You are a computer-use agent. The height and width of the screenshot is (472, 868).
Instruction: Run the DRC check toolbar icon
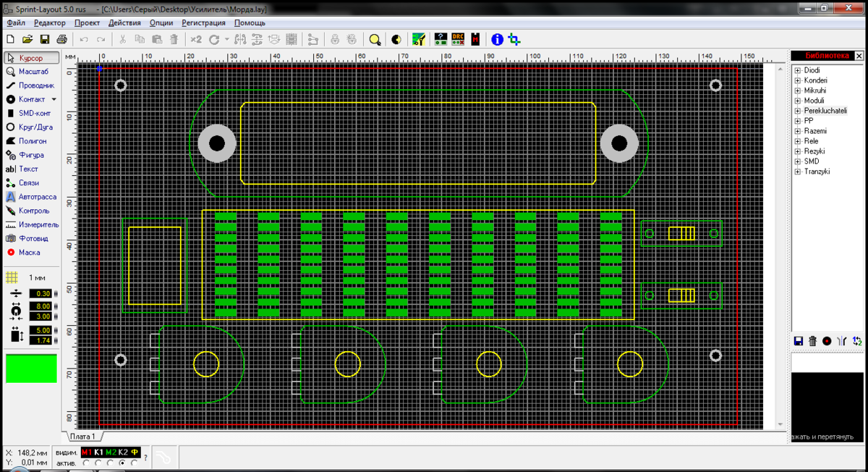(458, 39)
